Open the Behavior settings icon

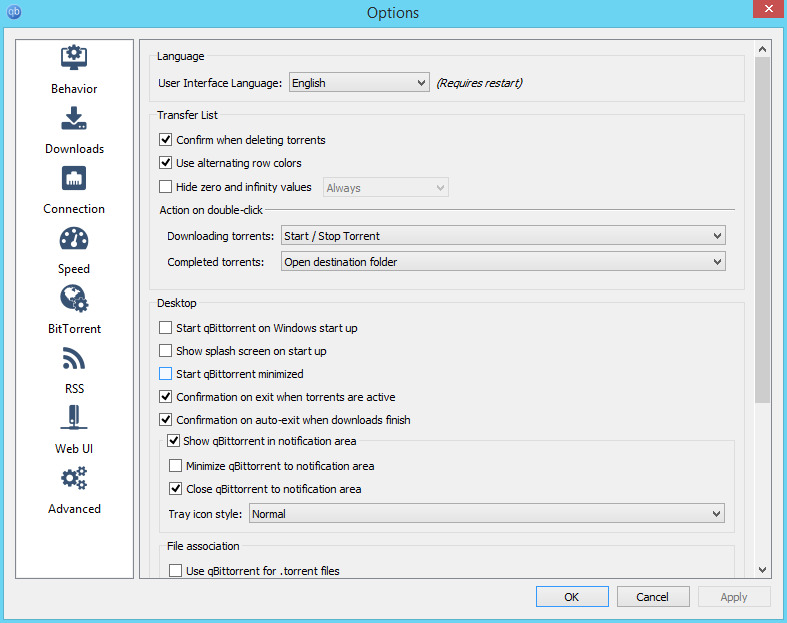(x=74, y=58)
